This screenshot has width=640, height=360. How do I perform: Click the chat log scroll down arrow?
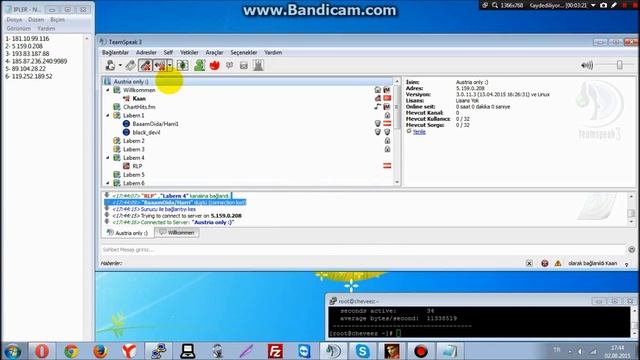coord(631,222)
